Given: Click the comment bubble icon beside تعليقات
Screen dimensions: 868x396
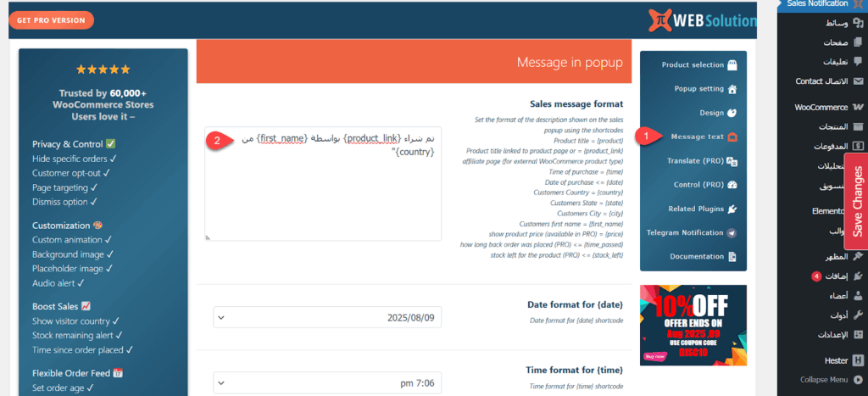Looking at the screenshot, I should tap(858, 61).
